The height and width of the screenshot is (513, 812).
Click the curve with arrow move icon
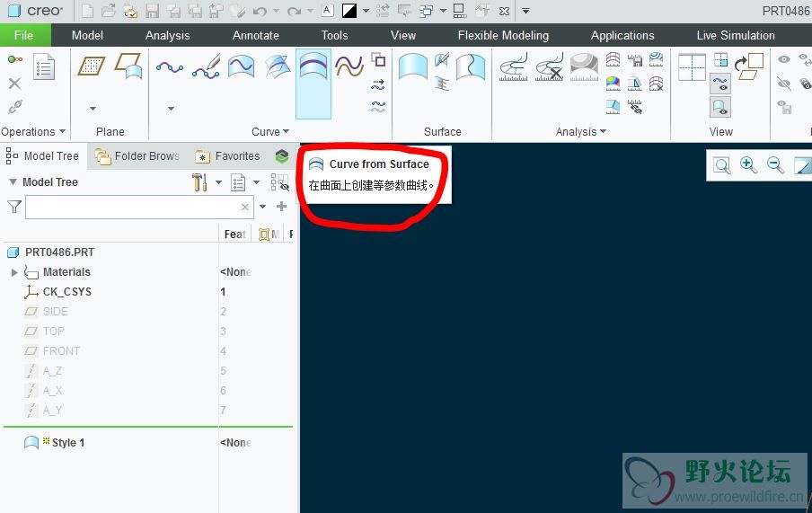[378, 84]
